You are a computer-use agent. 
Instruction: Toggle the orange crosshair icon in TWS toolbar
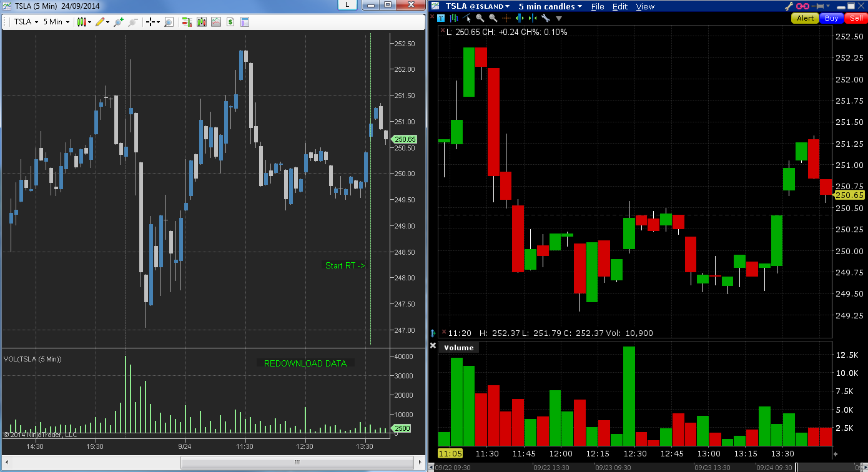coord(506,18)
